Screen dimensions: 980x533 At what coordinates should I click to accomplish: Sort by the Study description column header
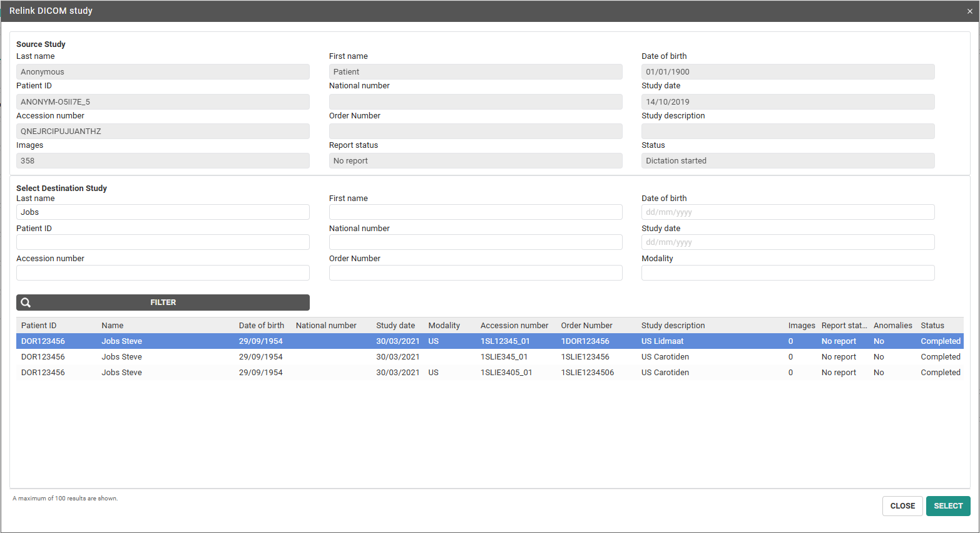[x=673, y=326]
